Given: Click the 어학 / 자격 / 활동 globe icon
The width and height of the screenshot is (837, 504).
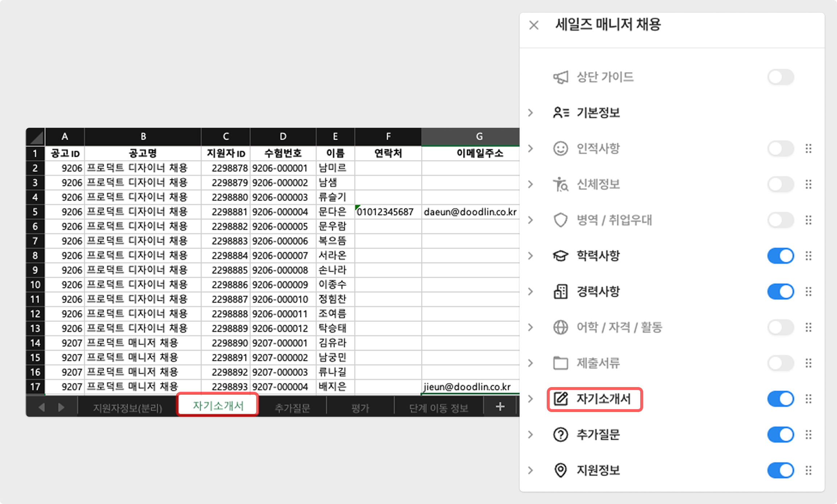Looking at the screenshot, I should (x=561, y=327).
